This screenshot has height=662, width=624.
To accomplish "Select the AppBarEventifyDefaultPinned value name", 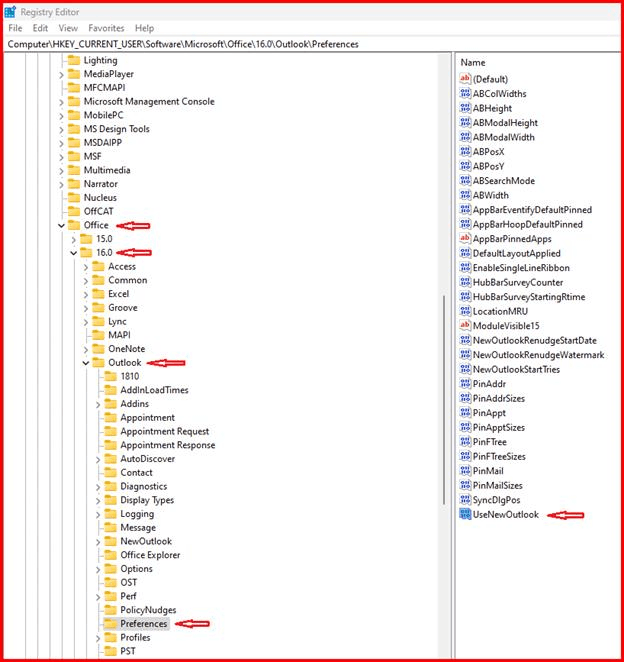I will tap(532, 209).
